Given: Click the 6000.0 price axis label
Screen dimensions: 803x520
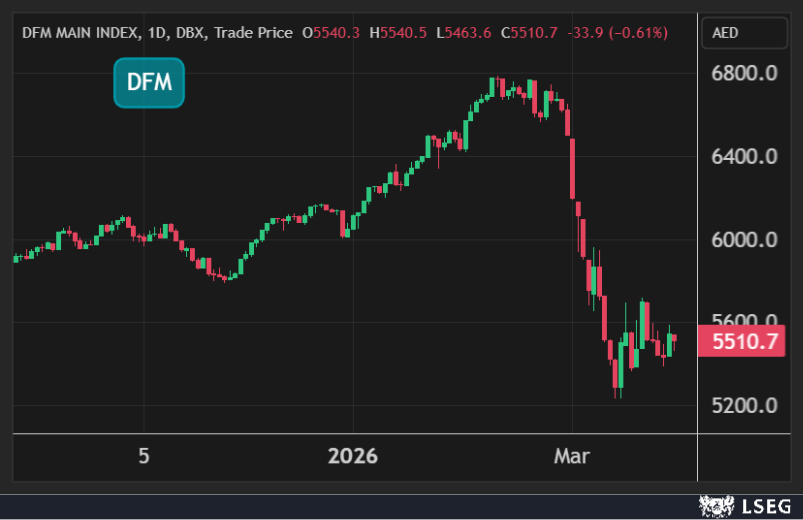Looking at the screenshot, I should pyautogui.click(x=744, y=240).
